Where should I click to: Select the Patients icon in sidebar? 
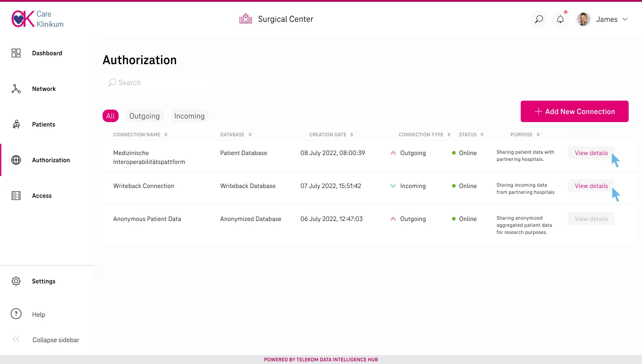(16, 124)
